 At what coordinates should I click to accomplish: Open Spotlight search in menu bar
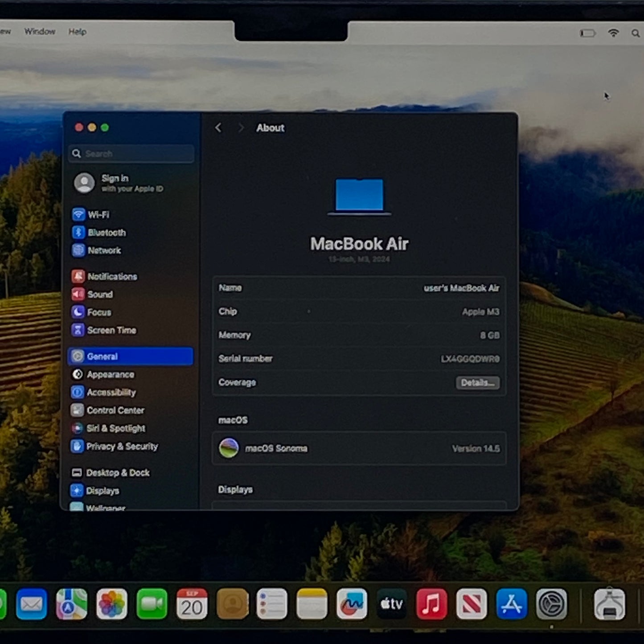[x=636, y=33]
